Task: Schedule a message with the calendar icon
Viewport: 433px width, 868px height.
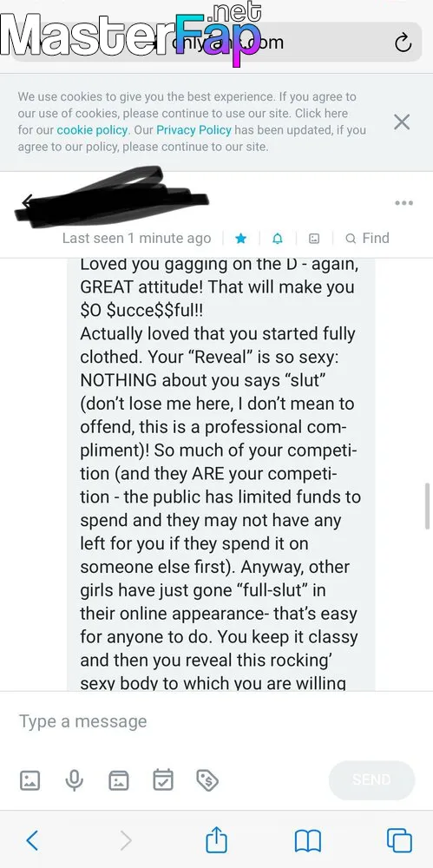Action: tap(163, 780)
